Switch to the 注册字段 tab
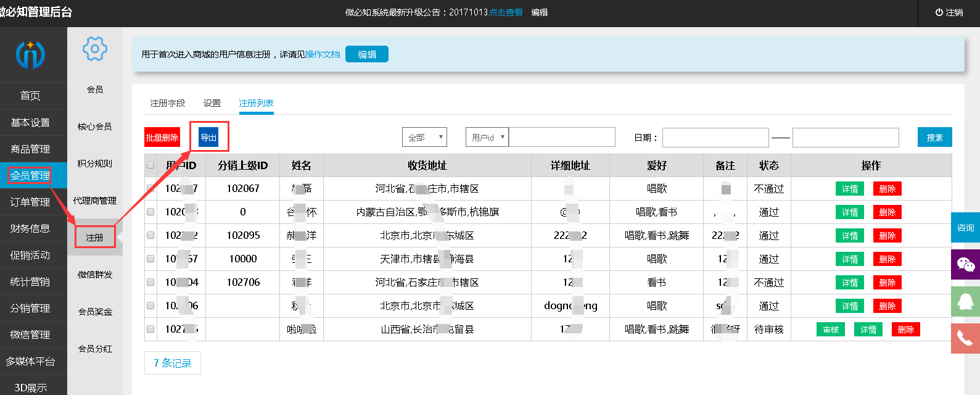This screenshot has height=395, width=980. point(168,103)
